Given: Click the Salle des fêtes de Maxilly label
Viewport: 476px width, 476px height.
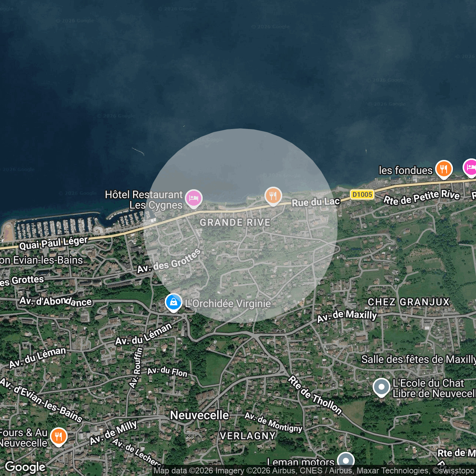Looking at the screenshot, I should tap(419, 359).
